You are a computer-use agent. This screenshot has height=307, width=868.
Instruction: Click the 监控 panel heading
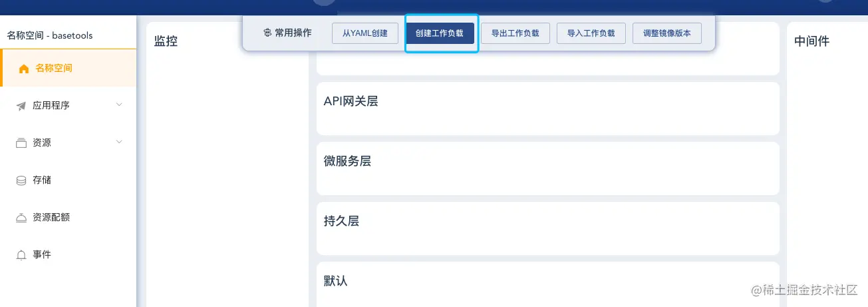[166, 41]
